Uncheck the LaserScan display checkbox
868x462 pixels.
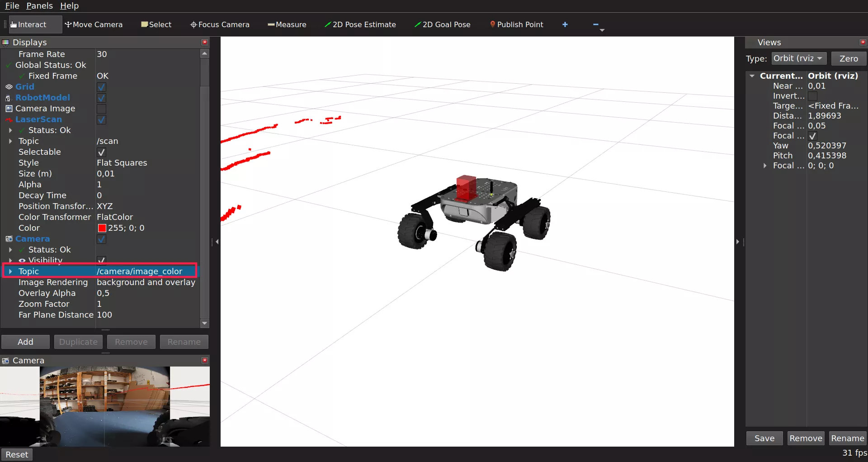point(102,119)
